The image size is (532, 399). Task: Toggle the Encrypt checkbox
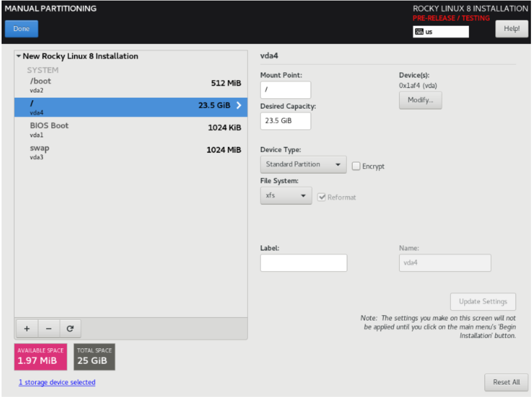point(356,166)
